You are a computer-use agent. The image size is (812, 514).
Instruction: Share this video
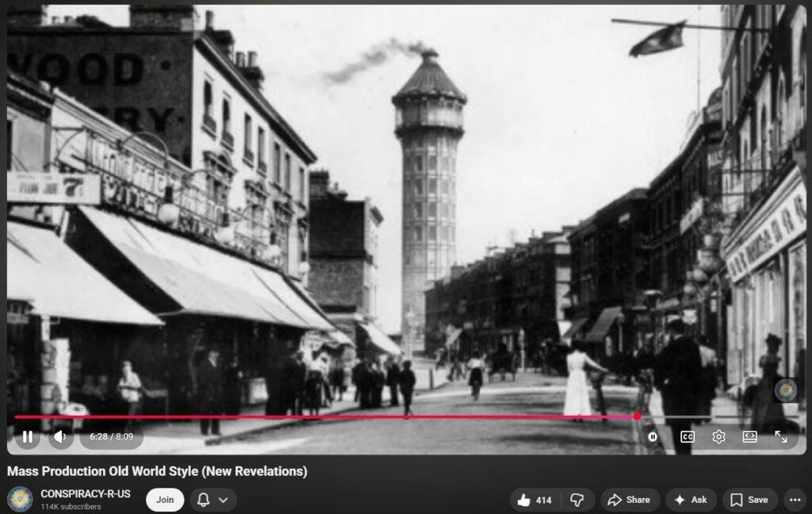click(x=630, y=500)
